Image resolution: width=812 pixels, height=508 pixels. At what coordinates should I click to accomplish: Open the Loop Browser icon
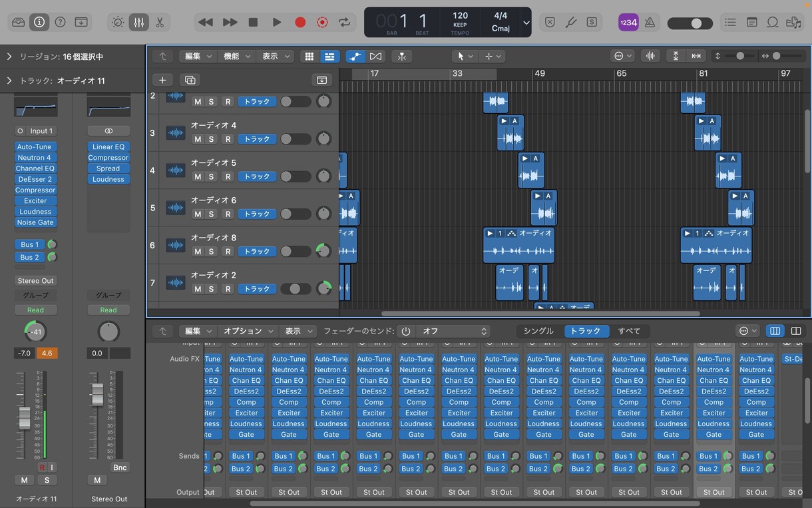(x=773, y=22)
